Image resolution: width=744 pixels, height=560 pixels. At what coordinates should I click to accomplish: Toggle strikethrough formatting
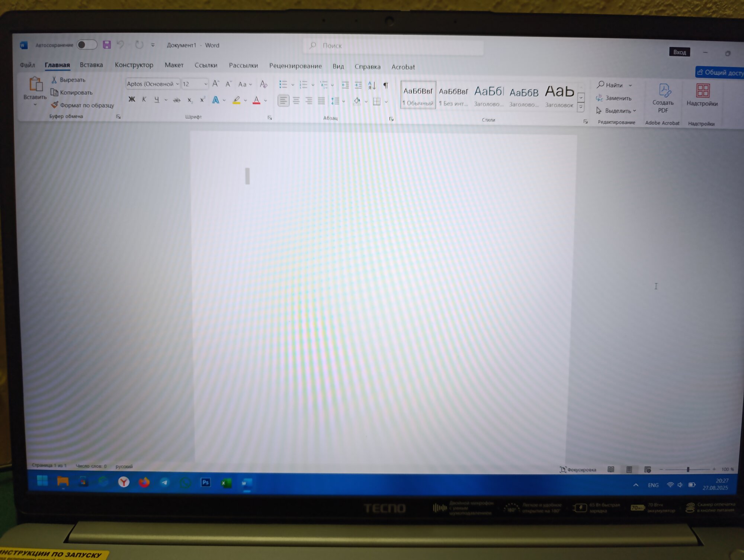click(177, 100)
